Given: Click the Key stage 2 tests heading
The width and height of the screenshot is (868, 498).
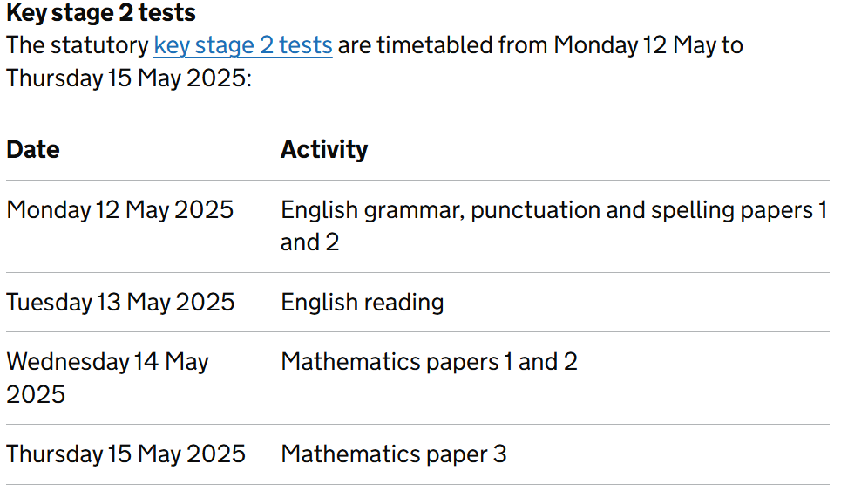Looking at the screenshot, I should tap(101, 13).
